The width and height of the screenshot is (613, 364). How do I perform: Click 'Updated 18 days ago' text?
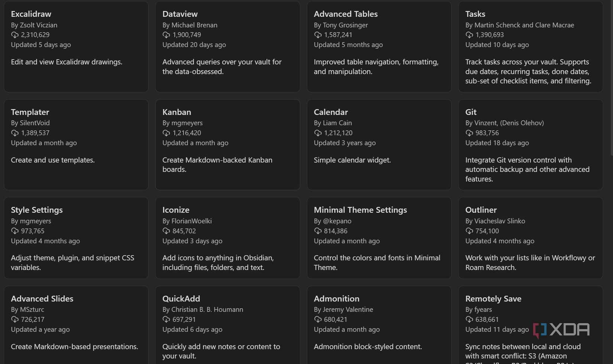497,143
